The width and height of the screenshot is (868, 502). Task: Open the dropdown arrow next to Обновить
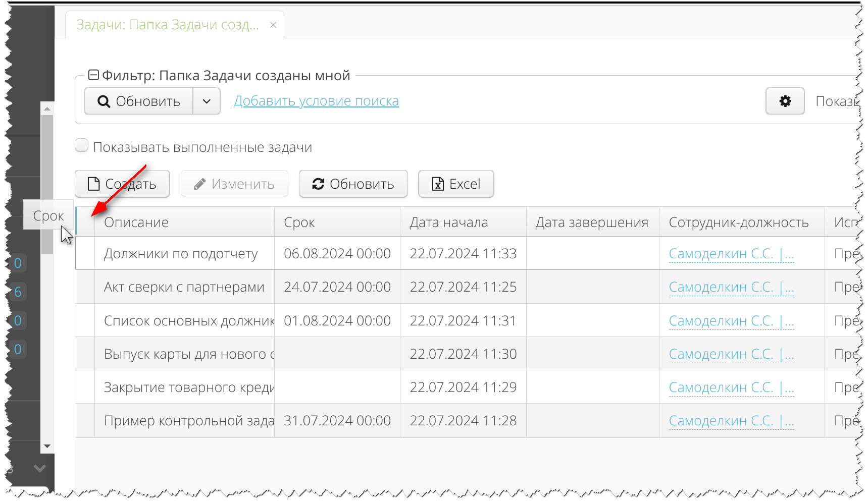(206, 101)
